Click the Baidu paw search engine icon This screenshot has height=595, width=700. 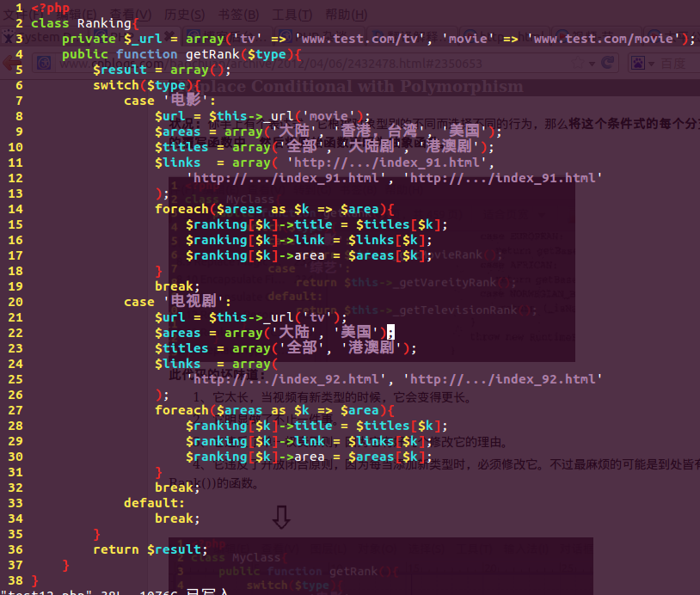coord(636,63)
